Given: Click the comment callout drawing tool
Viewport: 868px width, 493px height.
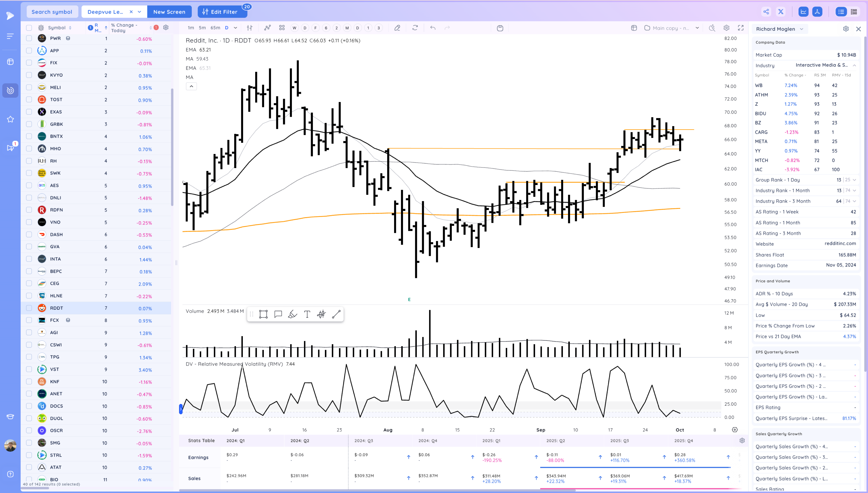Looking at the screenshot, I should pyautogui.click(x=278, y=314).
